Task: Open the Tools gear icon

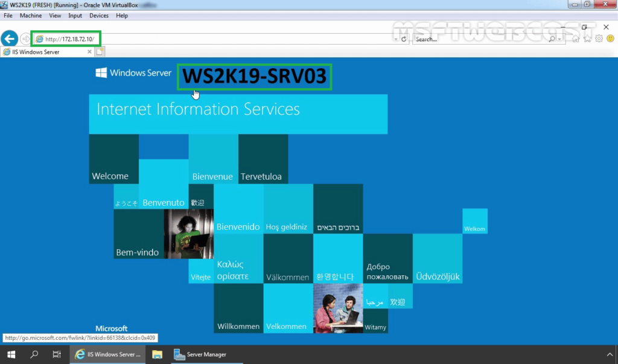Action: pos(599,39)
